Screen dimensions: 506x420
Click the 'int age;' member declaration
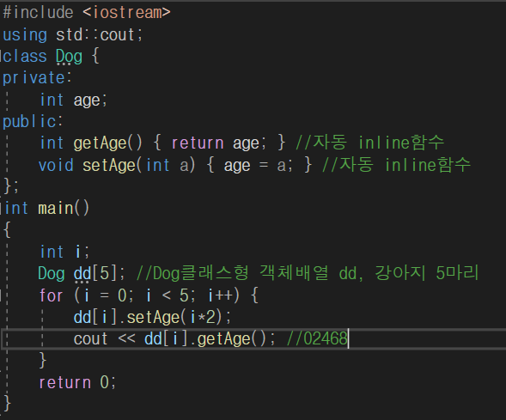coord(73,100)
